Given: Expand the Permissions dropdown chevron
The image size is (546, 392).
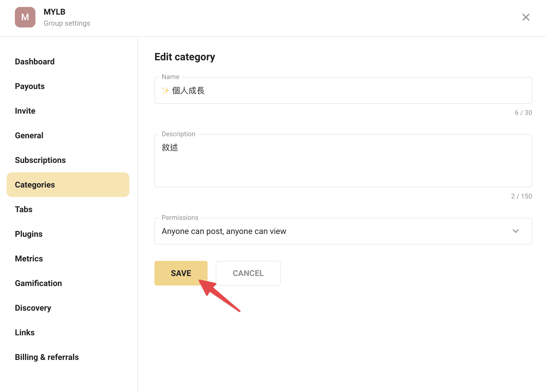Looking at the screenshot, I should 515,231.
